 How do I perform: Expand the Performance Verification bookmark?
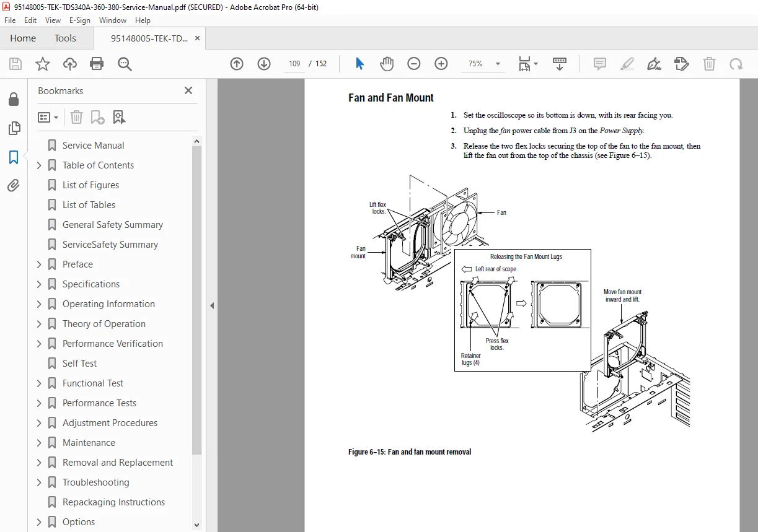click(39, 344)
